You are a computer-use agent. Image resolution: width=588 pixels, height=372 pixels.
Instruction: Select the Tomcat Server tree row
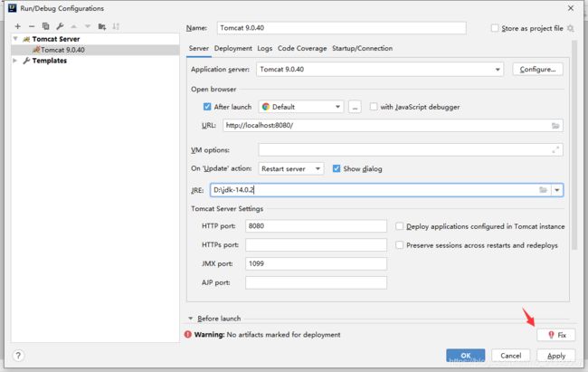tap(95, 39)
